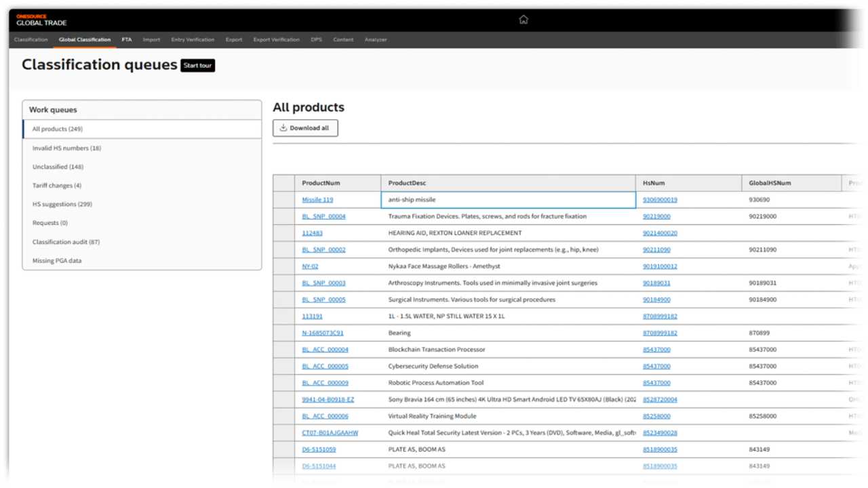Open the DPS menu tab

316,40
